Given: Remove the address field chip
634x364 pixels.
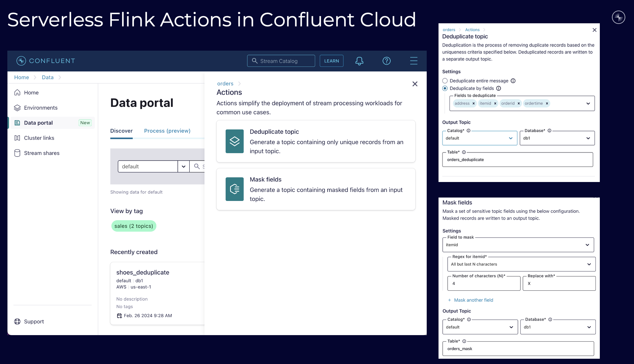Looking at the screenshot, I should [474, 103].
